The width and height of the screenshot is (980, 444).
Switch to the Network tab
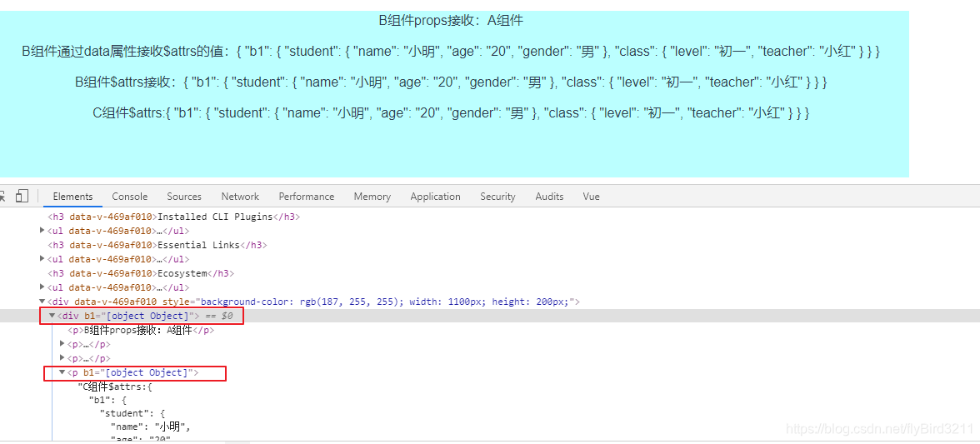240,196
